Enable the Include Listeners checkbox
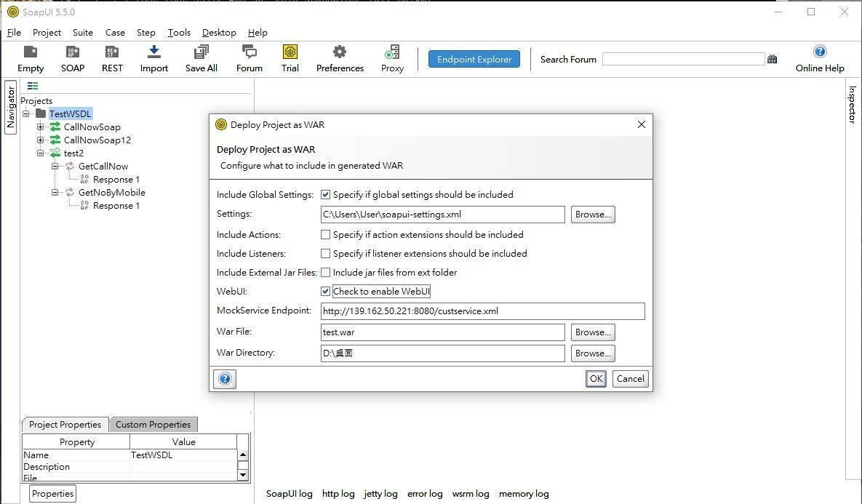Viewport: 862px width, 504px height. (325, 253)
